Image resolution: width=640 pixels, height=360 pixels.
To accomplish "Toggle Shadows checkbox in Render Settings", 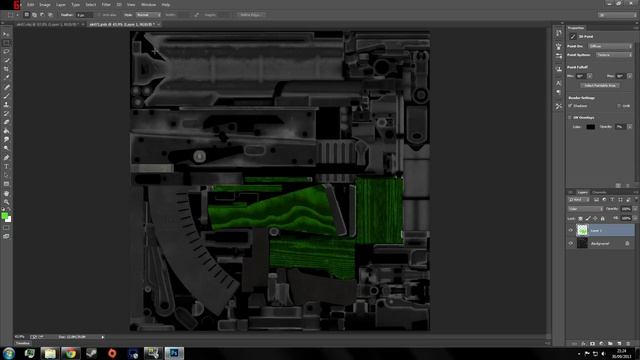I will [570, 106].
